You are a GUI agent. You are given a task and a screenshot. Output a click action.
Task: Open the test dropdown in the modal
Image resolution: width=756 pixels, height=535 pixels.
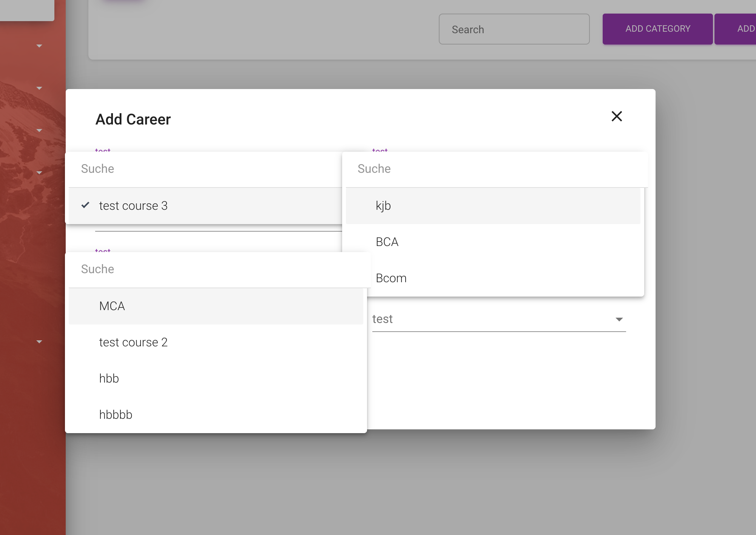click(498, 319)
